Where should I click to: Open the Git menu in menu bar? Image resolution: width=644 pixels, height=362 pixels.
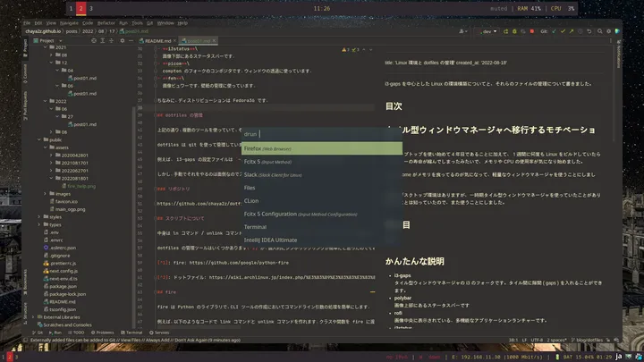click(x=150, y=23)
